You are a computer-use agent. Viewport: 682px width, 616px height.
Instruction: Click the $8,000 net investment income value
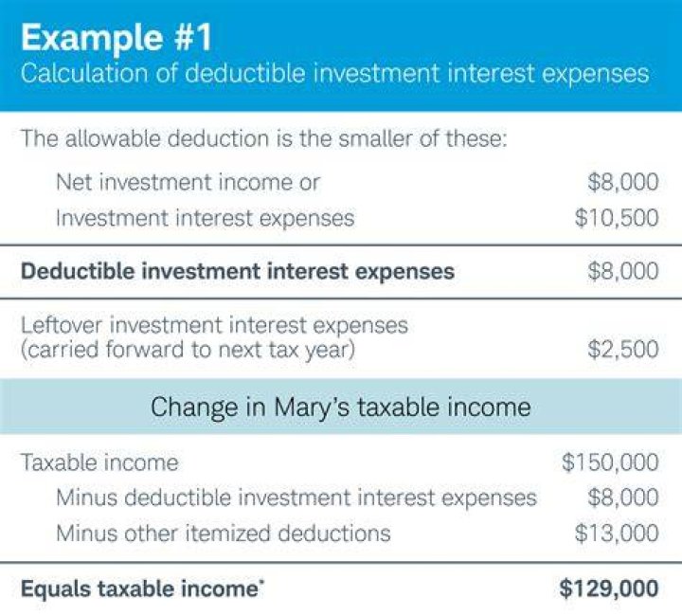click(623, 182)
